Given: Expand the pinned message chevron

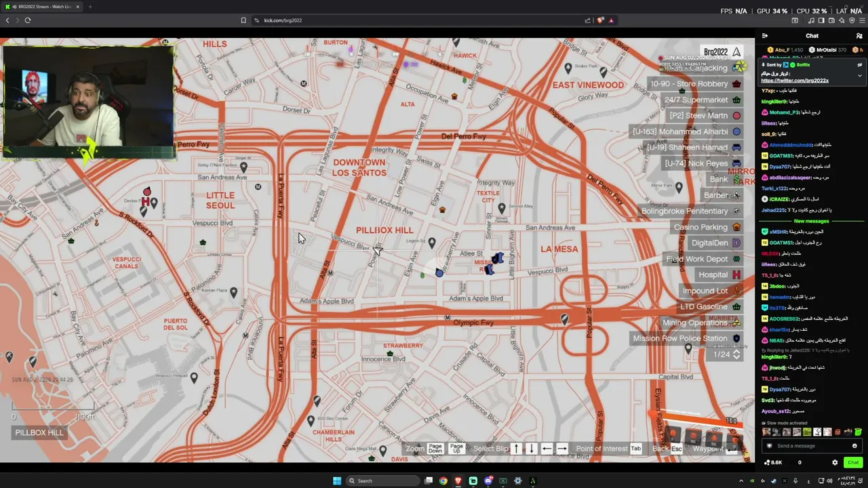Looking at the screenshot, I should [860, 75].
